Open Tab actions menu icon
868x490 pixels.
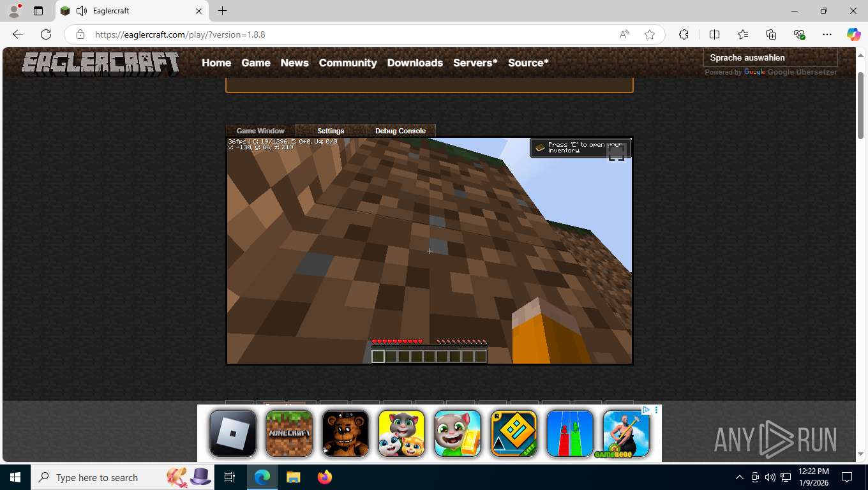pos(38,11)
